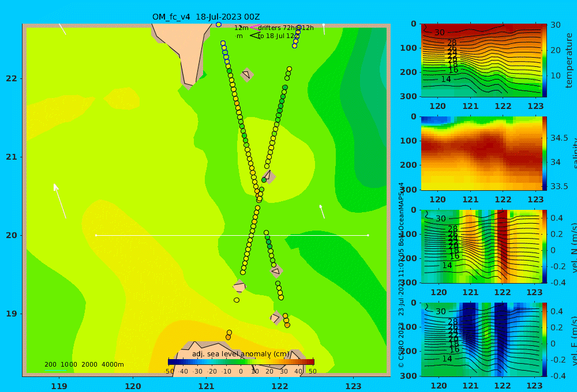Click the right endpoint of the white 20N transect
577x392 pixels.
368,235
